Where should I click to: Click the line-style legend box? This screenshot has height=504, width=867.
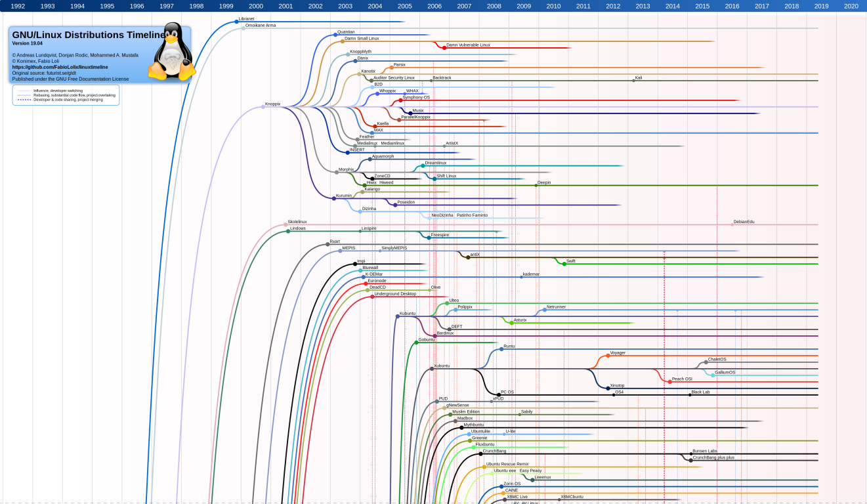(66, 95)
